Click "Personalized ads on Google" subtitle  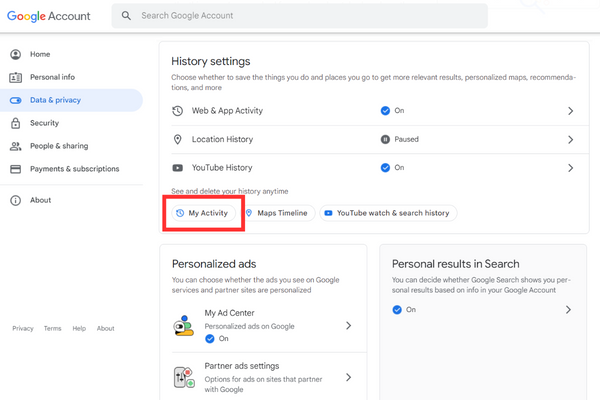click(x=249, y=327)
